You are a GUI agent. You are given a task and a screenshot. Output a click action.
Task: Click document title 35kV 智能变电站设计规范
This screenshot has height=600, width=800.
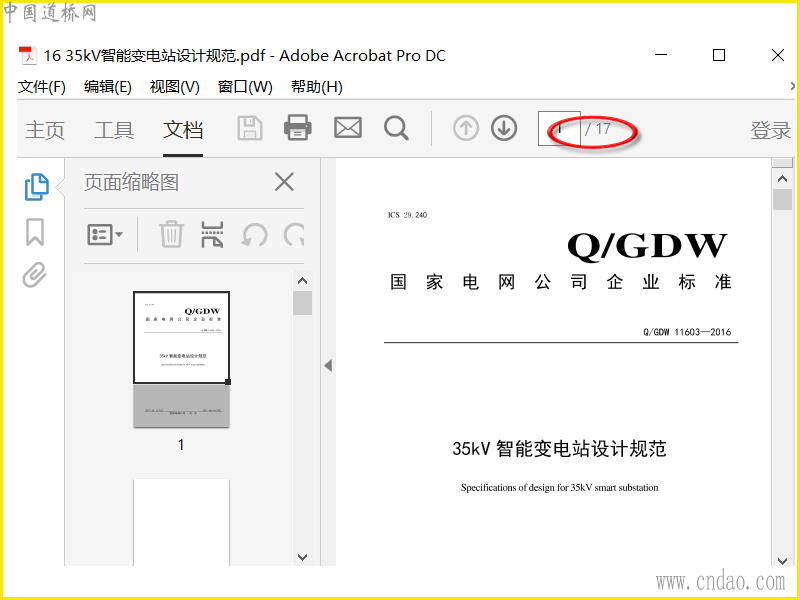559,449
